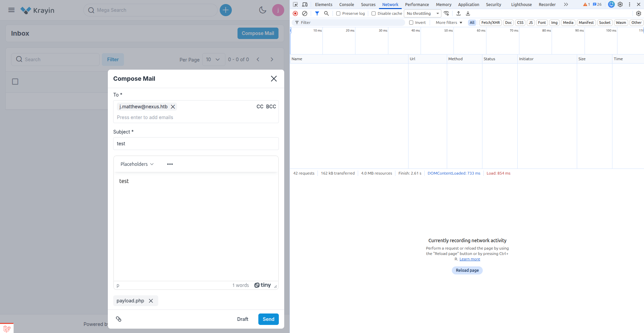Image resolution: width=644 pixels, height=333 pixels.
Task: Click inside the mail body editor
Action: 196,227
